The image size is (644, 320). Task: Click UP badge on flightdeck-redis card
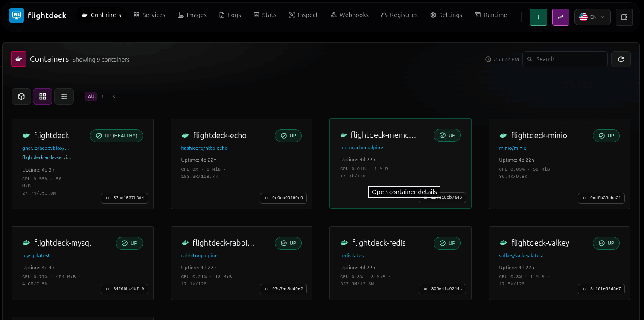coord(447,243)
